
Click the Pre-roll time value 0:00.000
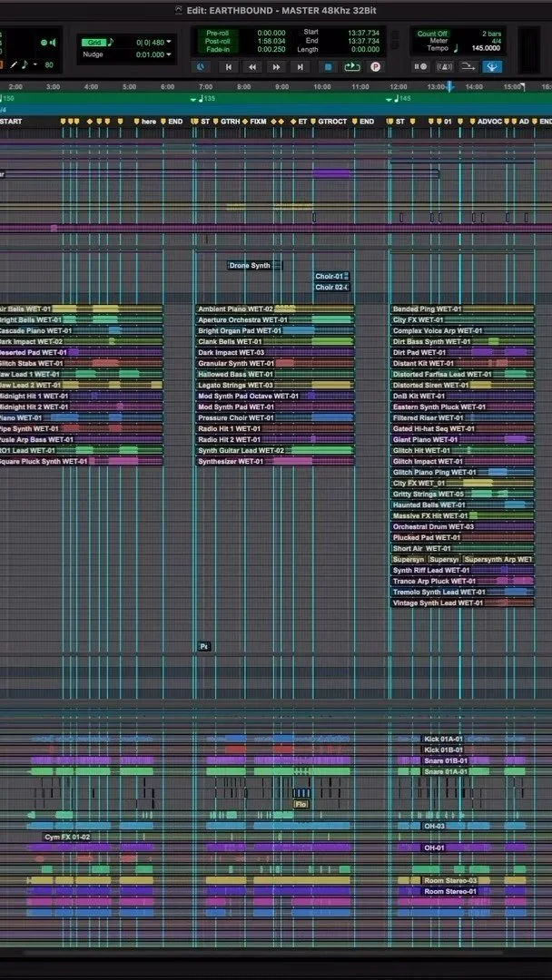tap(271, 34)
